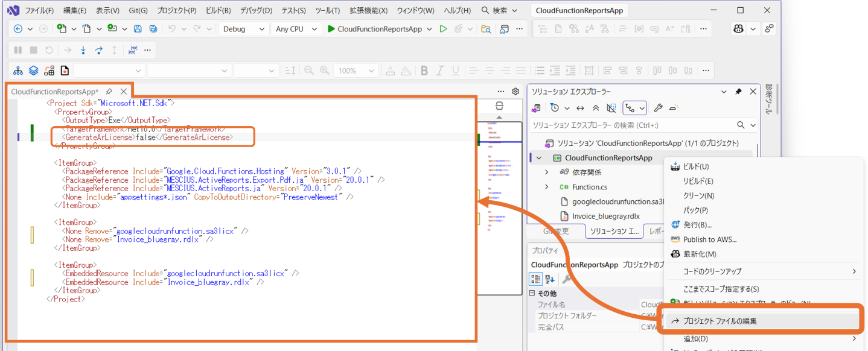Click the toolbar overflow ellipsis after debug icons
This screenshot has height=351, width=868.
tap(148, 50)
